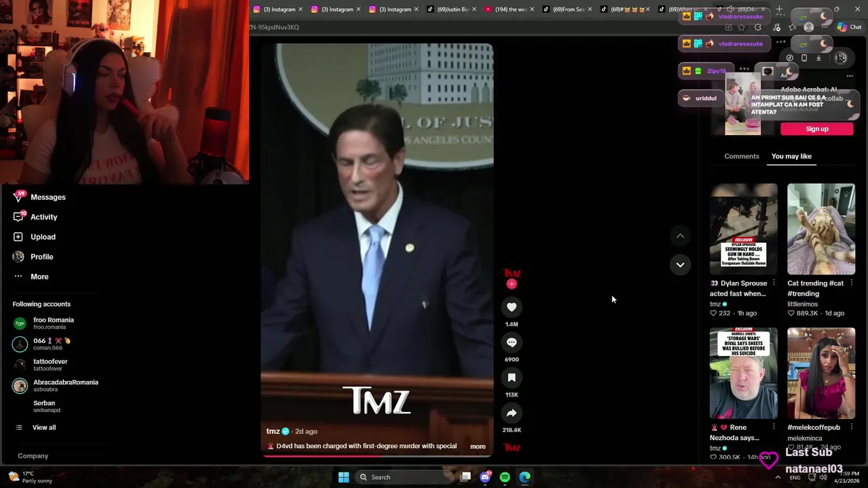Open a new browser tab
This screenshot has width=868, height=488.
click(x=779, y=9)
